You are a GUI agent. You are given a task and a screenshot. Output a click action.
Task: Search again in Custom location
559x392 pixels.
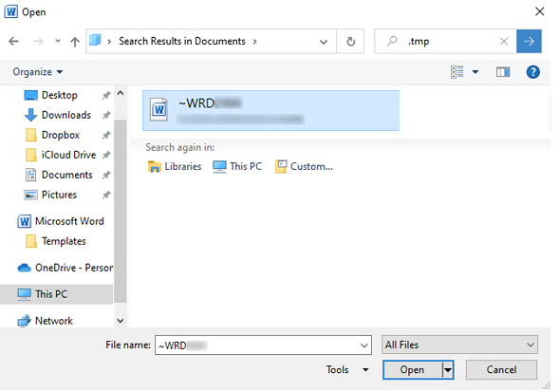[x=304, y=166]
